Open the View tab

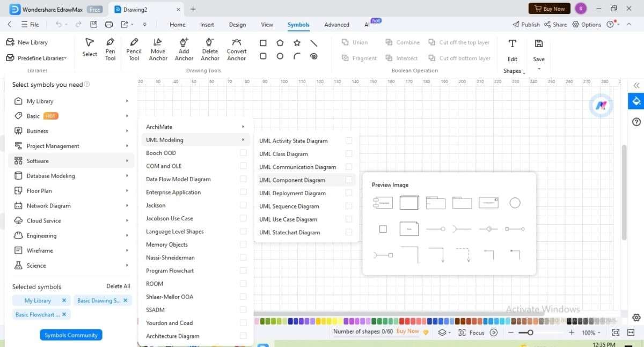point(267,25)
